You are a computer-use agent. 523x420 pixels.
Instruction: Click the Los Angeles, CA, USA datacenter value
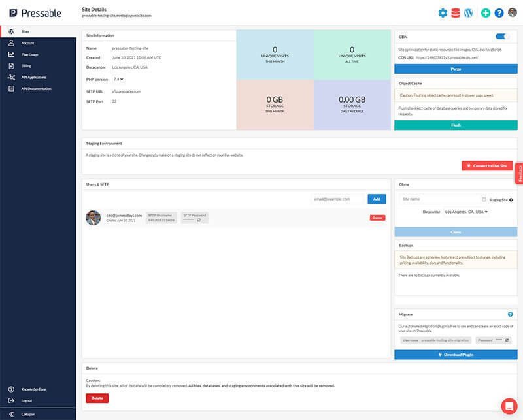click(x=129, y=67)
